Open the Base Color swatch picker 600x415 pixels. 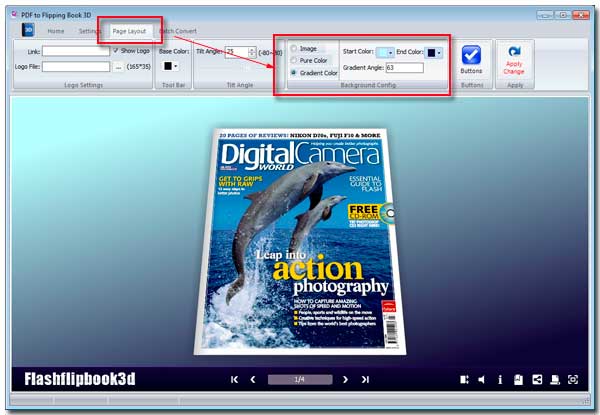pyautogui.click(x=170, y=66)
